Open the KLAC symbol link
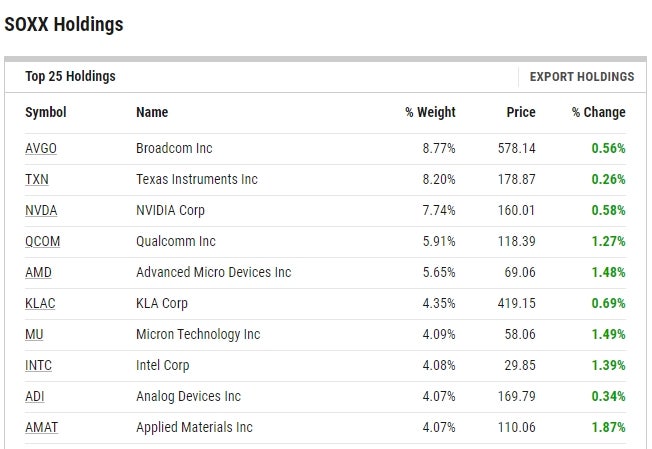Viewport: 652px width, 449px height. 41,303
